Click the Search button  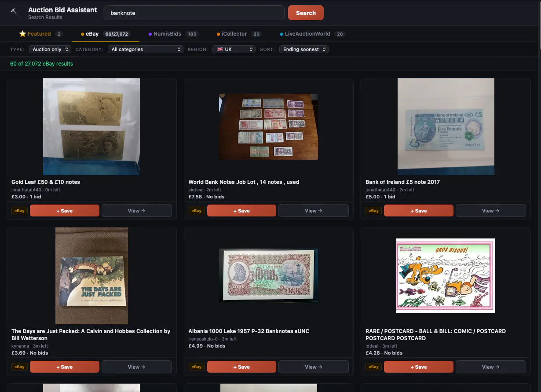(x=306, y=13)
